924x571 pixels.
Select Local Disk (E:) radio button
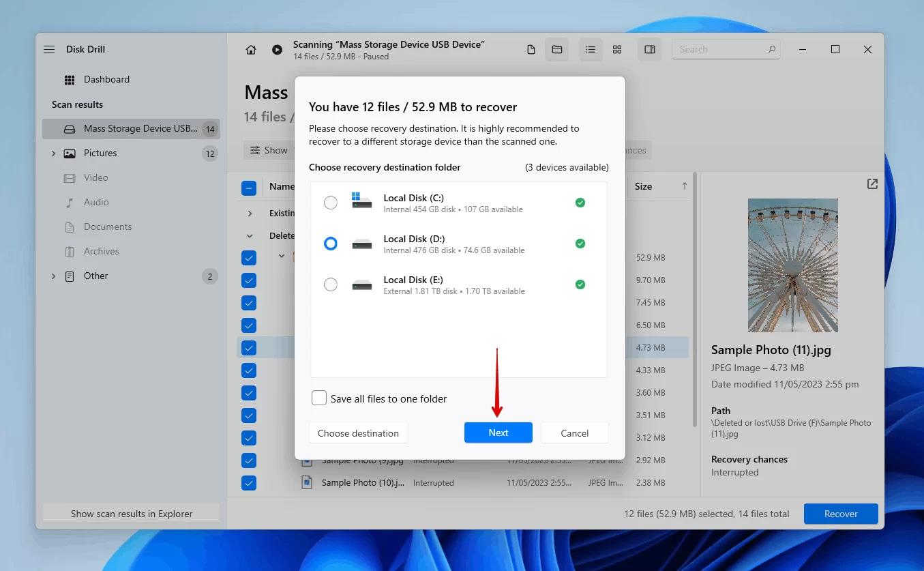[331, 284]
